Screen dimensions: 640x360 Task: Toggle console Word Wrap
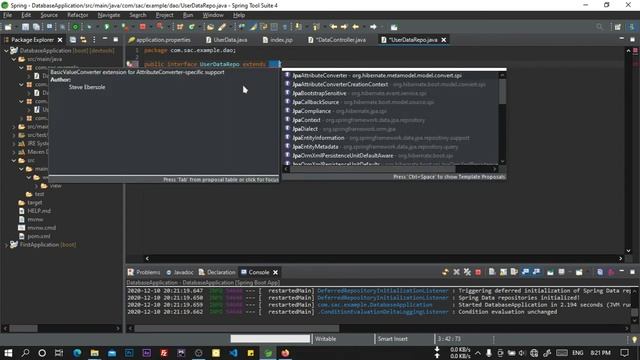tap(514, 272)
